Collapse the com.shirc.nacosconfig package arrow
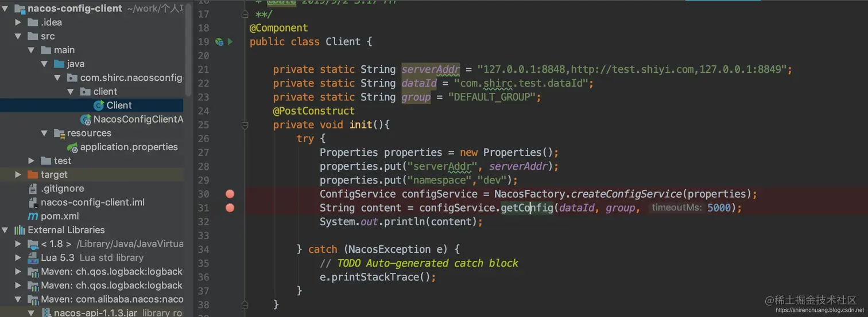This screenshot has height=317, width=868. (58, 77)
